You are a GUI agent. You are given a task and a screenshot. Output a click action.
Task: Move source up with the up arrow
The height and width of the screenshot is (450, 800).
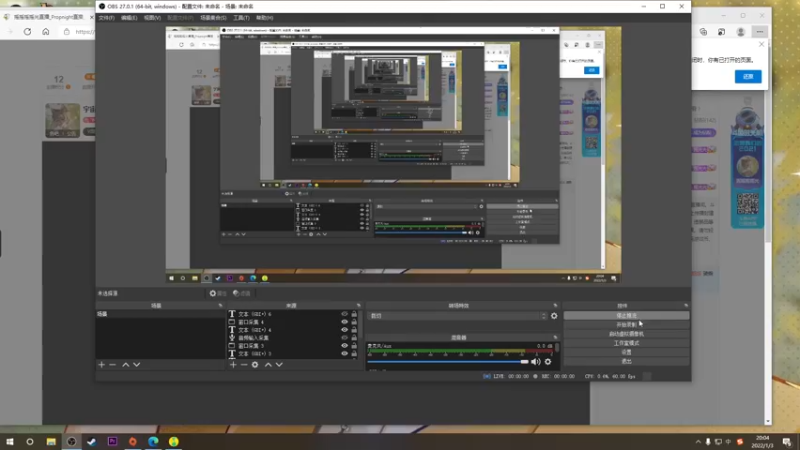(x=268, y=365)
